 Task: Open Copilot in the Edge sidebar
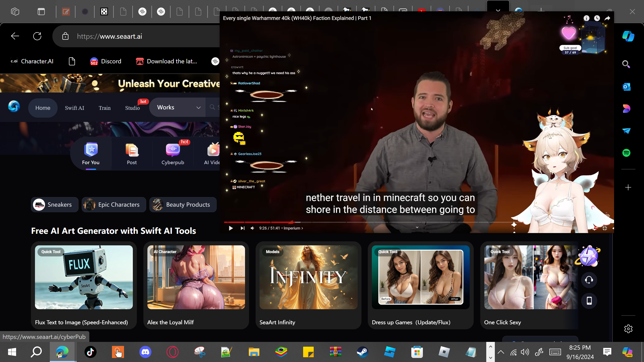pos(628,36)
